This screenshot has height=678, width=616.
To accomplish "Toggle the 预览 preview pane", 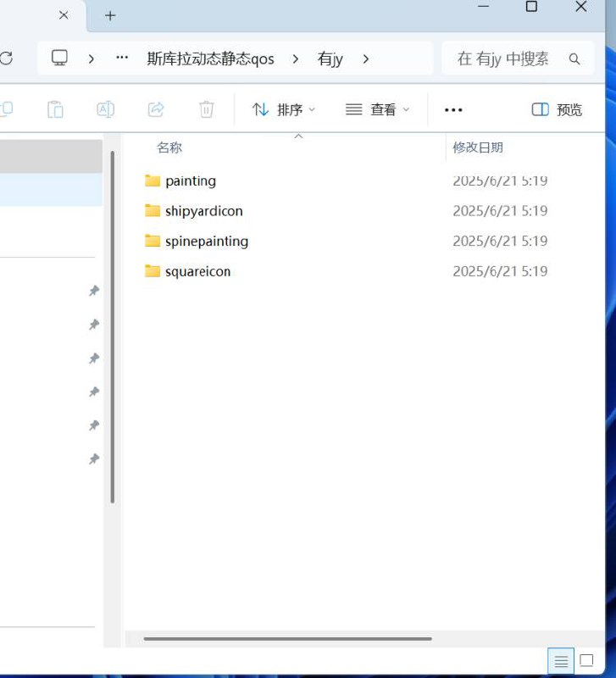I will (x=557, y=109).
